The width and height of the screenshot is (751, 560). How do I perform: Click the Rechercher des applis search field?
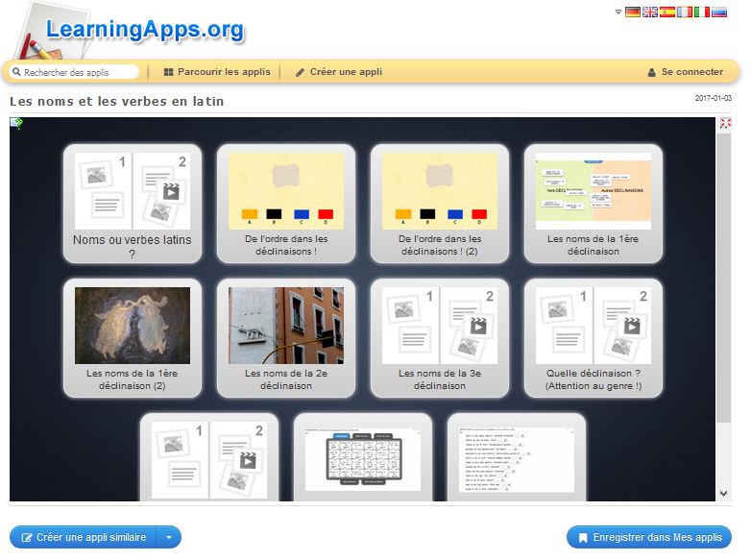point(77,72)
